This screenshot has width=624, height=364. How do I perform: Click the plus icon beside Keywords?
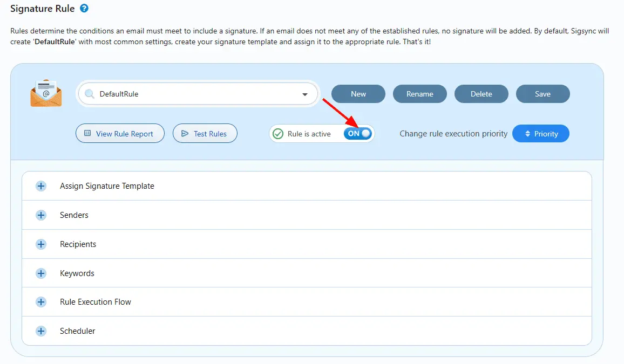tap(41, 273)
